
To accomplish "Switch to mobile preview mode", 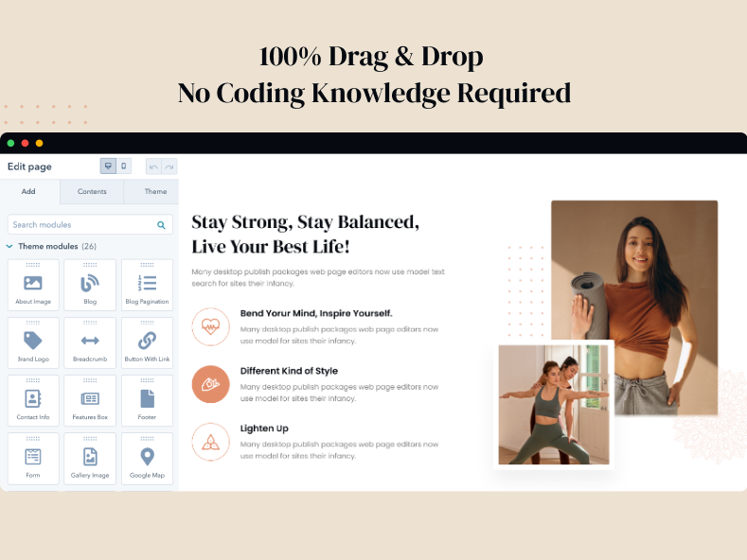I will (124, 166).
